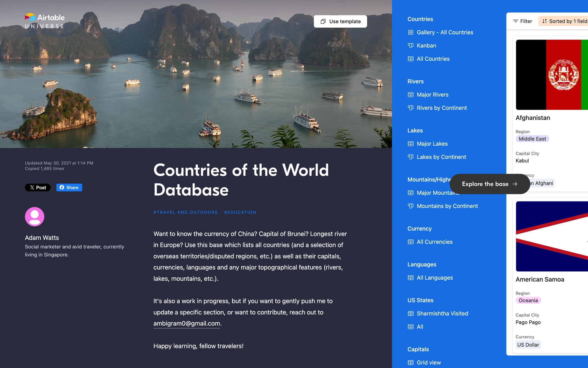Click the Afghanistan flag thumbnail
The image size is (588, 368).
(x=552, y=75)
